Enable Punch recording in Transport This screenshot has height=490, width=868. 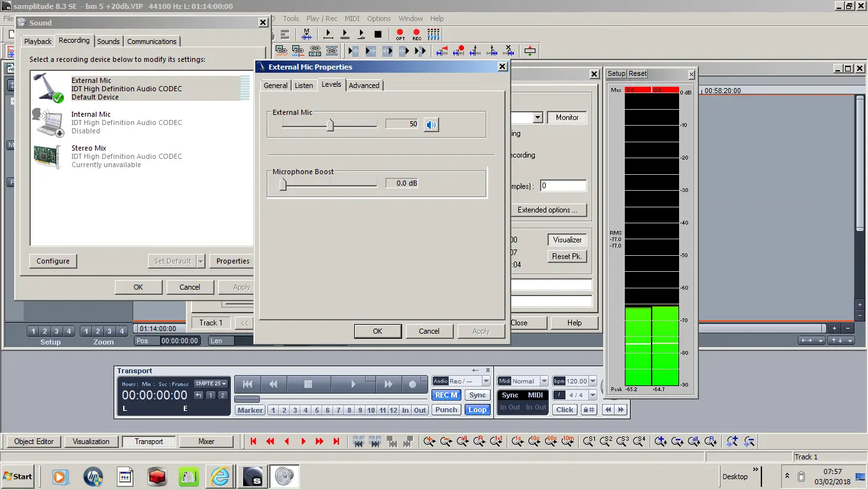[446, 410]
